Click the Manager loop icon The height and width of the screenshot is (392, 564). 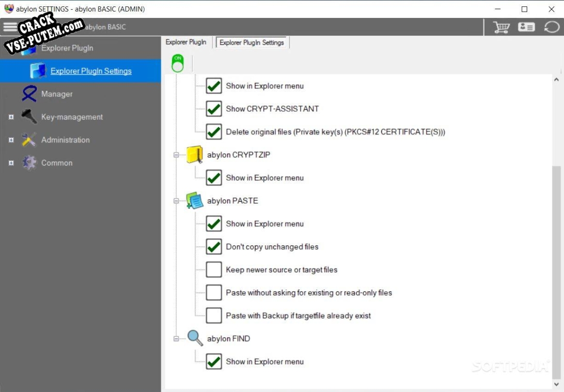click(30, 93)
